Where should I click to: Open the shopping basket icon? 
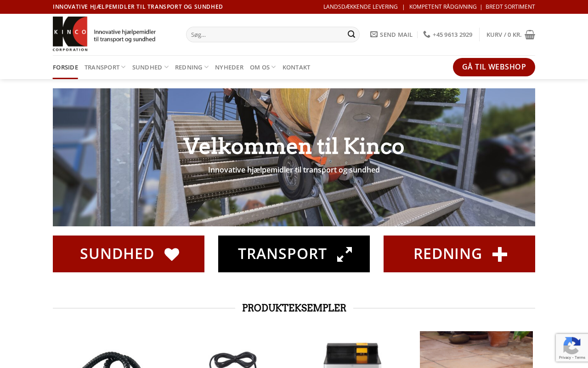530,34
